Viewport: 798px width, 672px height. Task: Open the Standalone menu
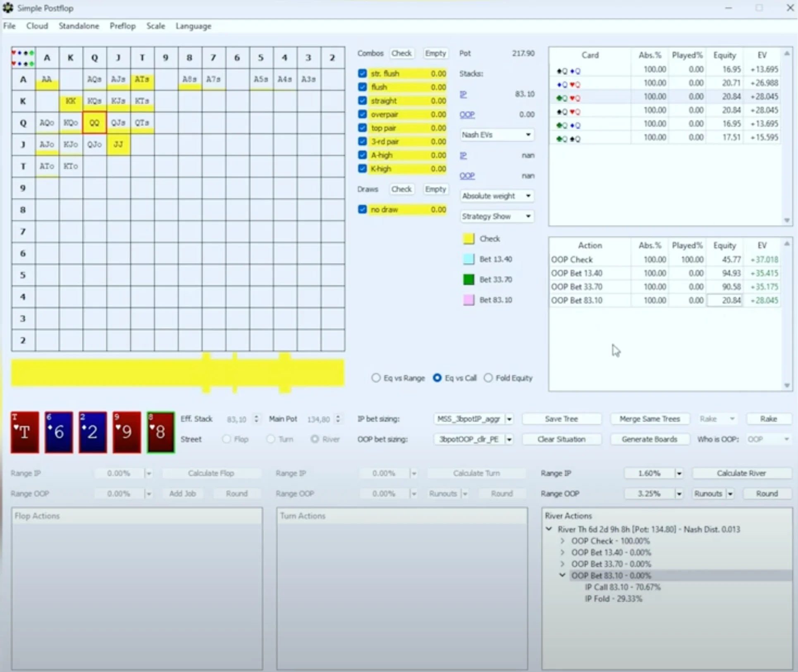79,26
